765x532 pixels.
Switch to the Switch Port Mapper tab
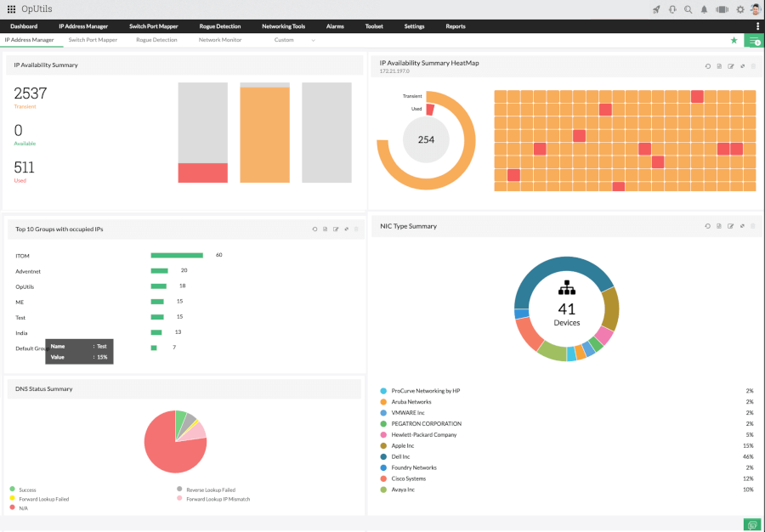[x=93, y=40]
